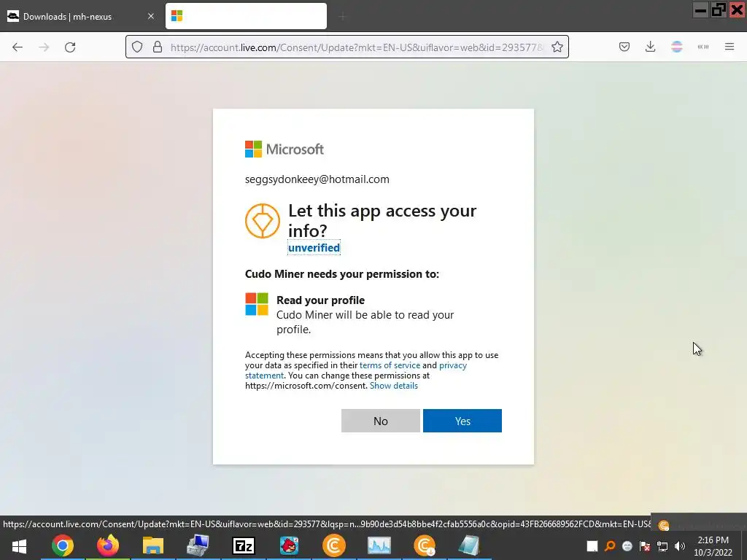Click the unverified publisher link
The width and height of the screenshot is (747, 560).
(x=314, y=248)
